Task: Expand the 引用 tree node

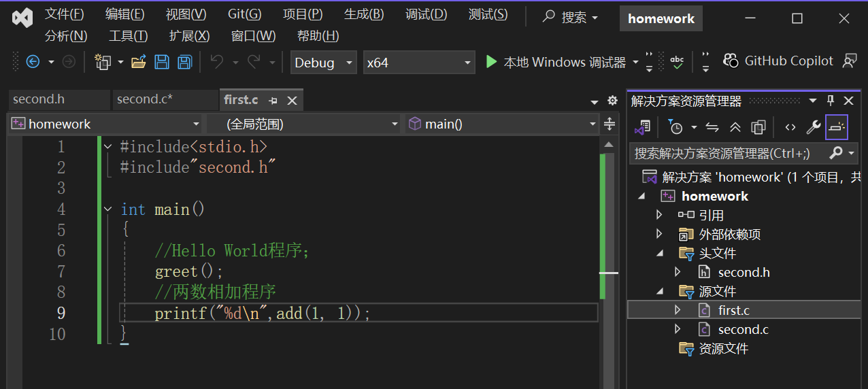Action: pos(658,215)
